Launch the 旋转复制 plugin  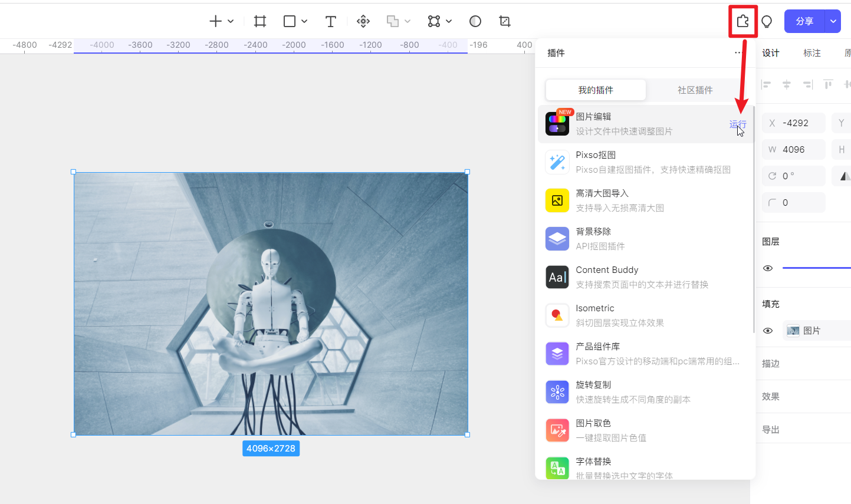(646, 392)
